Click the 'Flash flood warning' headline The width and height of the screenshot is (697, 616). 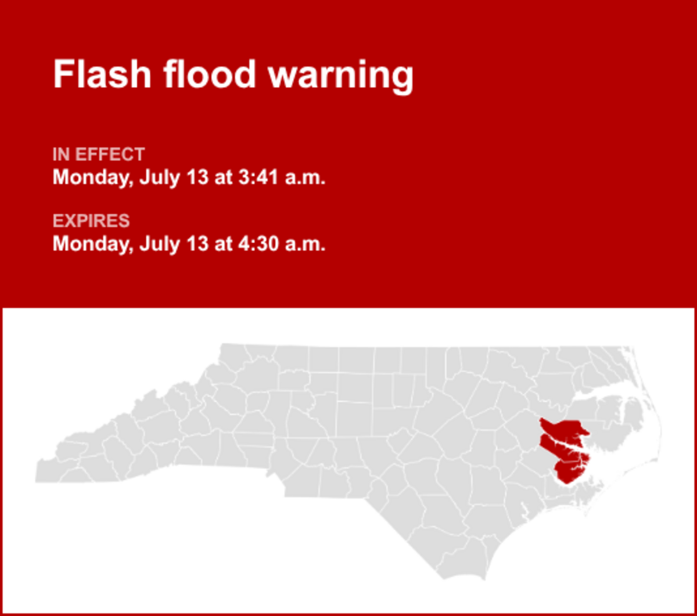coord(233,75)
